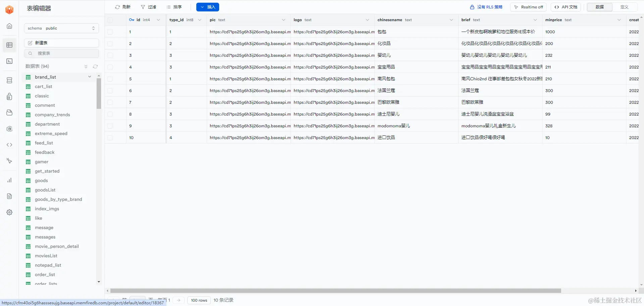The image size is (644, 306).
Task: Open the brief column menu chevron
Action: tap(535, 20)
